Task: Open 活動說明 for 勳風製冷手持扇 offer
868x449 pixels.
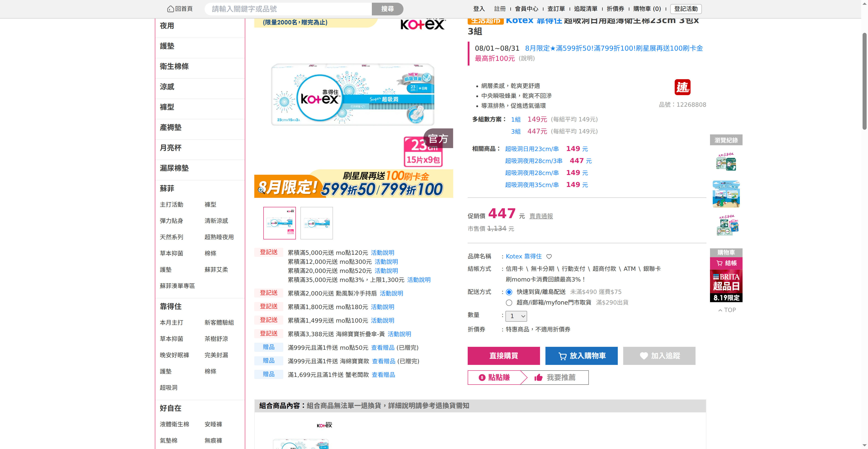Action: click(391, 294)
